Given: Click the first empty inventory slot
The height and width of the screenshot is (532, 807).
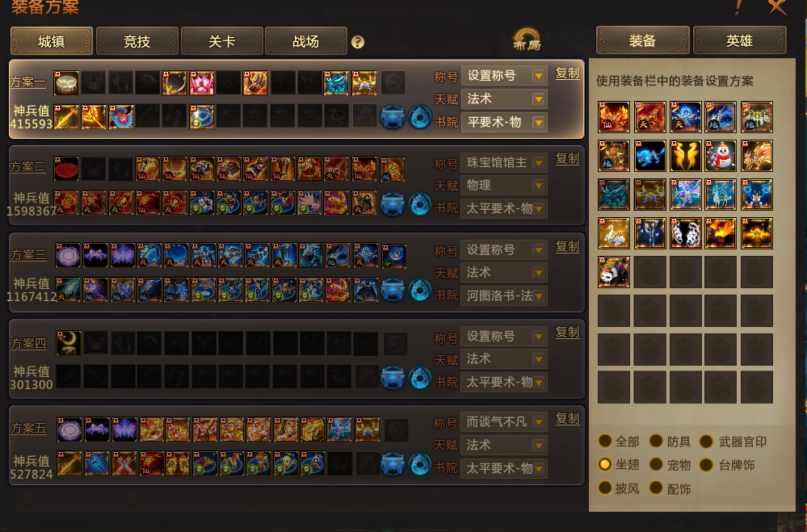Looking at the screenshot, I should click(x=649, y=272).
